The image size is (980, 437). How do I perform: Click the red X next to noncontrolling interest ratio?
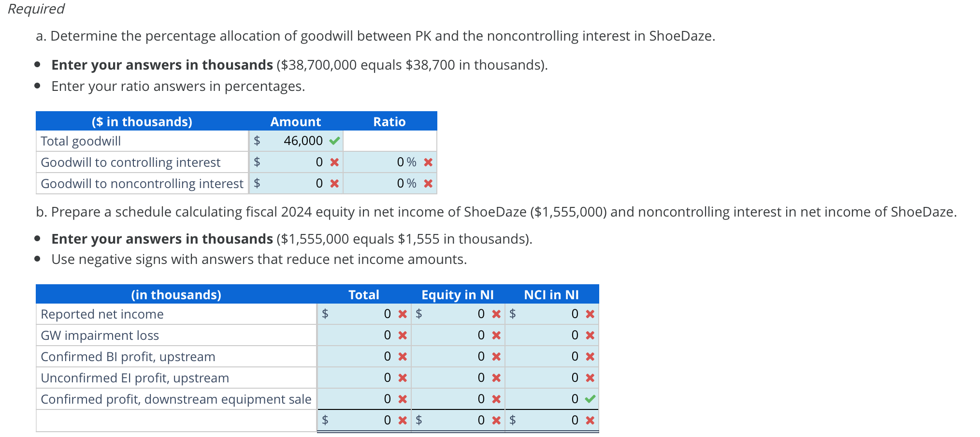[427, 183]
